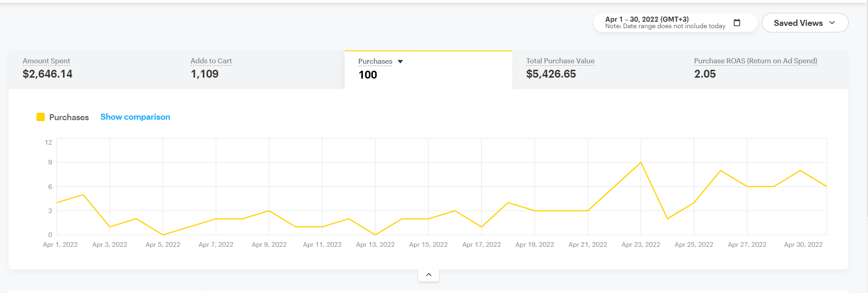Click the calendar icon in date range

(737, 23)
